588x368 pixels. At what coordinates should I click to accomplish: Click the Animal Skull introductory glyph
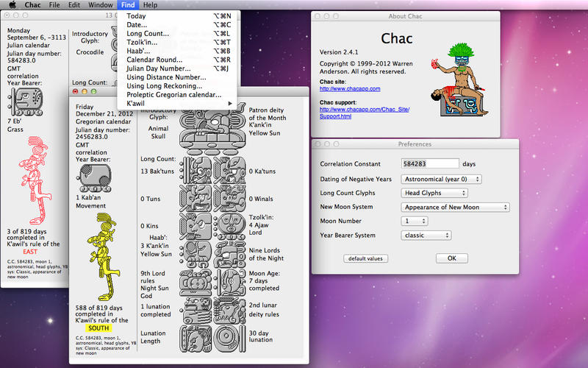click(x=212, y=130)
